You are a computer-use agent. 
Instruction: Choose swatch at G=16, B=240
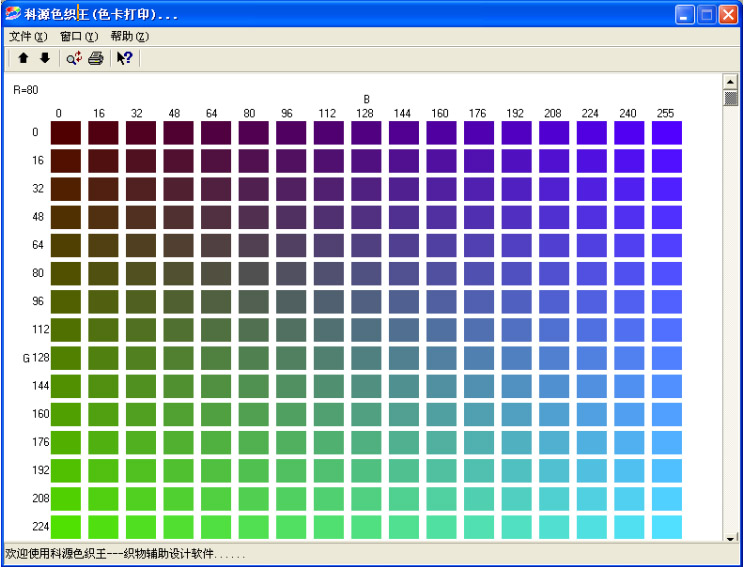(x=629, y=161)
